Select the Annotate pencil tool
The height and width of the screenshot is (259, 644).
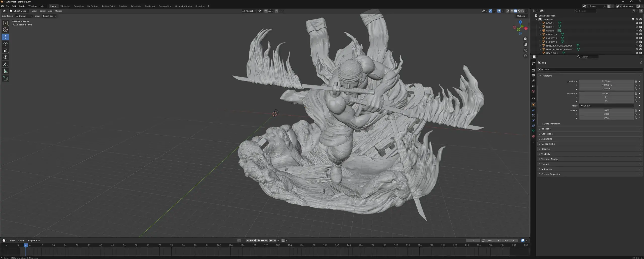tap(5, 64)
